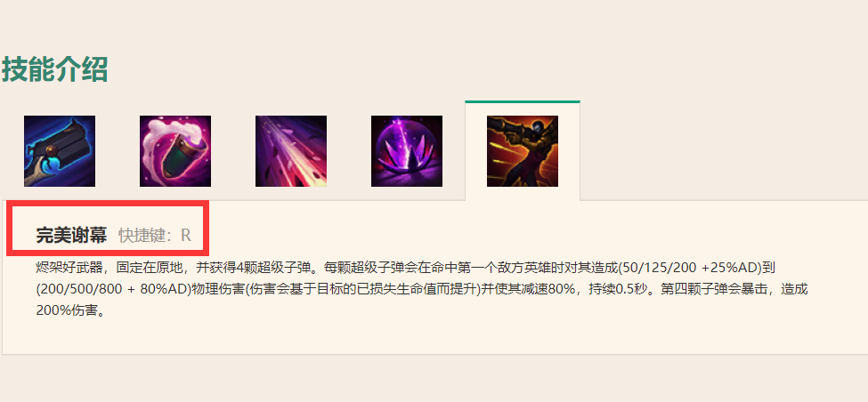Click the 完美谢幕 skill name
868x402 pixels.
(71, 236)
